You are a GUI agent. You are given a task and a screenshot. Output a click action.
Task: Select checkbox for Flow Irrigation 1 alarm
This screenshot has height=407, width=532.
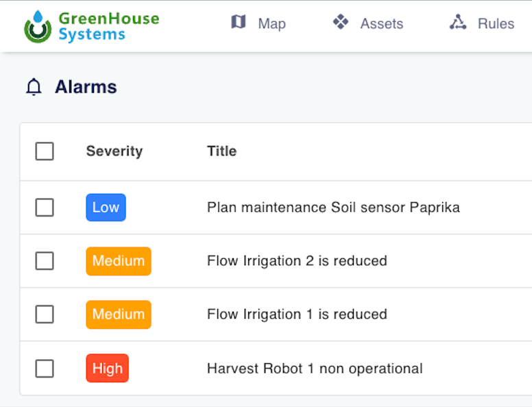click(45, 314)
